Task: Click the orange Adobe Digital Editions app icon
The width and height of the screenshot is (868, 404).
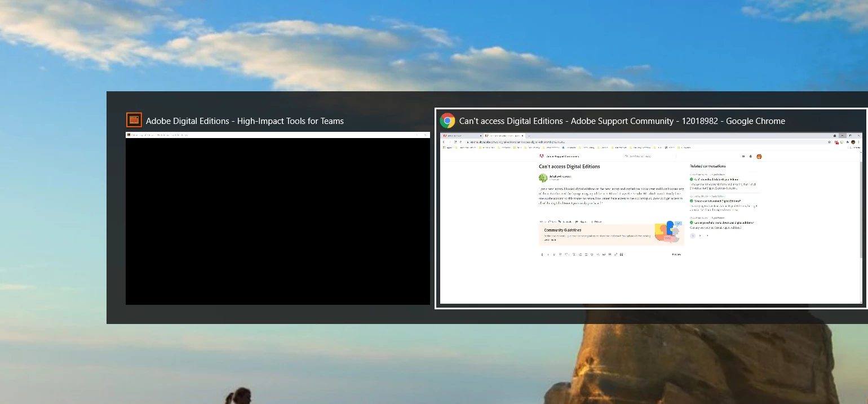Action: pyautogui.click(x=134, y=120)
